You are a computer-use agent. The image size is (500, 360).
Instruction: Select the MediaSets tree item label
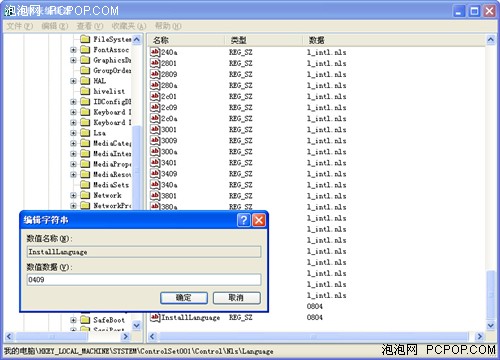(111, 185)
